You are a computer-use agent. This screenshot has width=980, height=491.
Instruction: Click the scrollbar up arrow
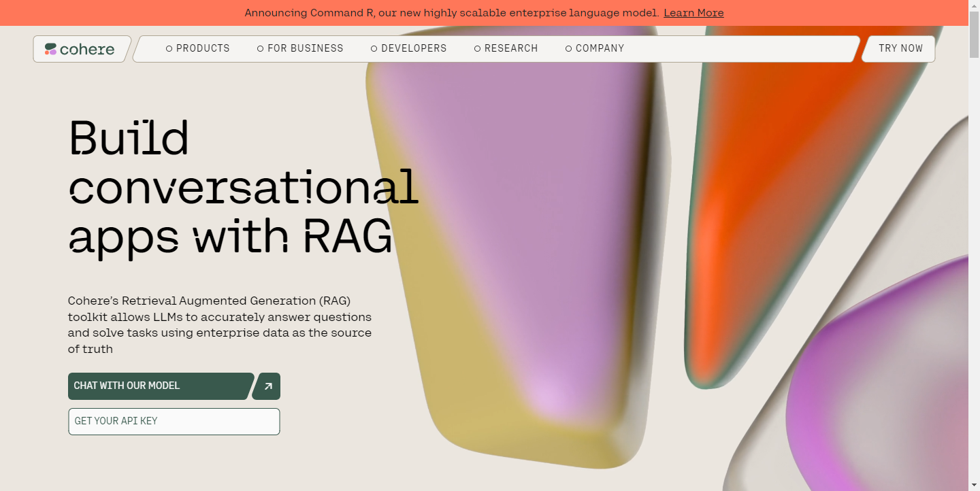pos(974,5)
